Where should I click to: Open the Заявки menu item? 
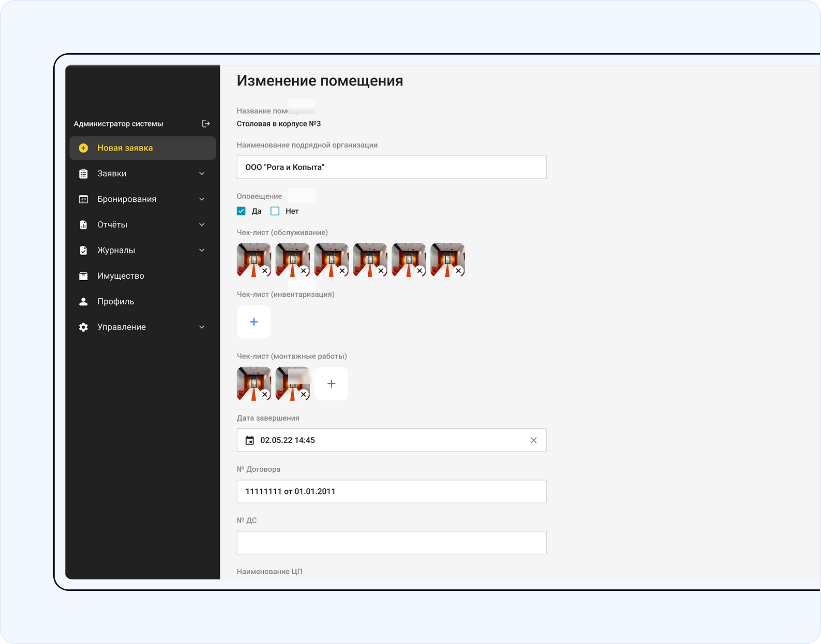tap(143, 174)
